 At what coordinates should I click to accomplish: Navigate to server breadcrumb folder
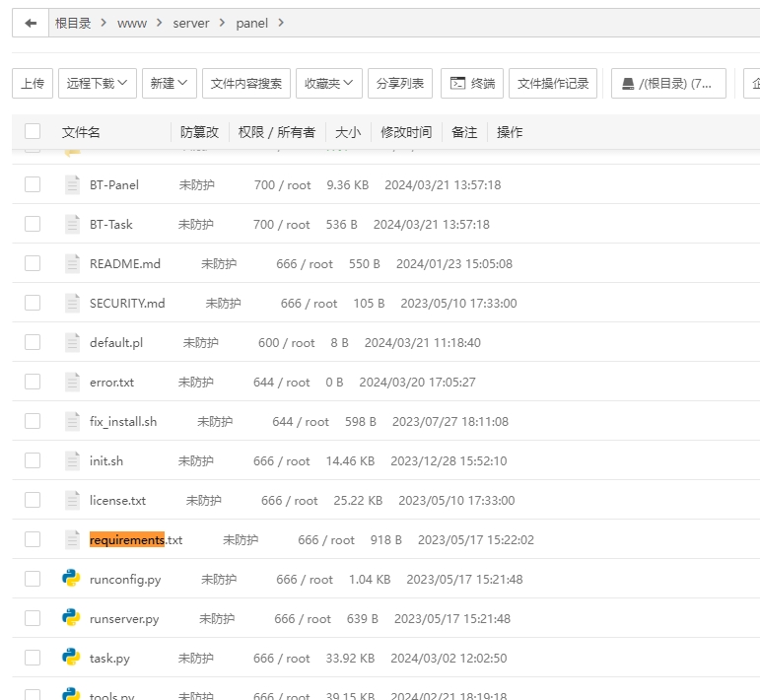click(191, 24)
